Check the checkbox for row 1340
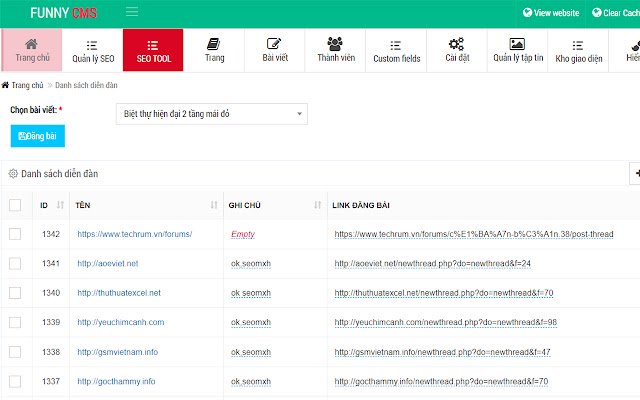The width and height of the screenshot is (640, 400). (x=15, y=293)
